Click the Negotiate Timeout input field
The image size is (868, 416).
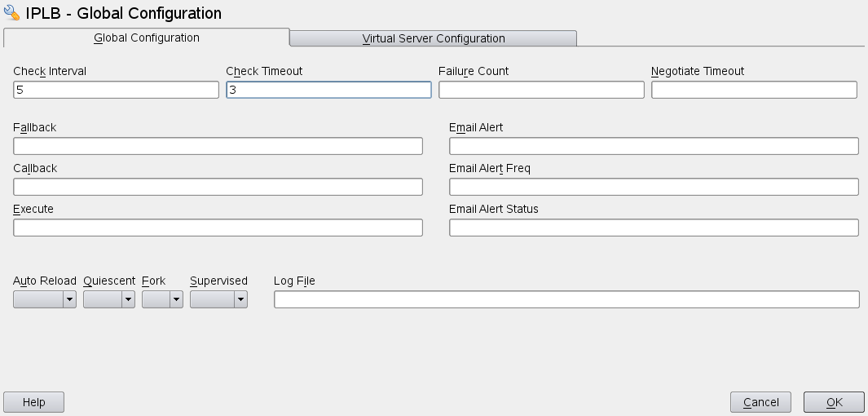point(754,90)
